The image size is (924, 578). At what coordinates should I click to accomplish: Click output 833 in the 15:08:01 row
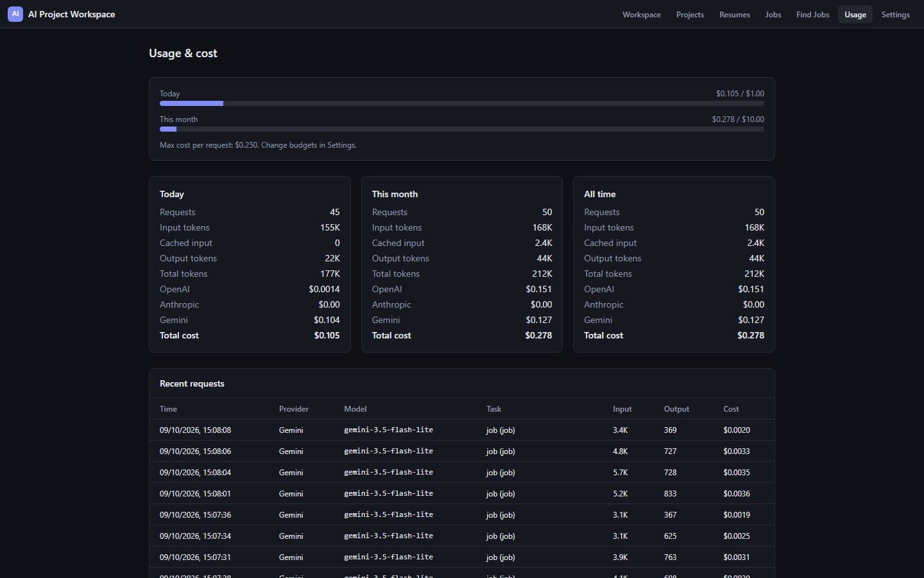tap(670, 493)
